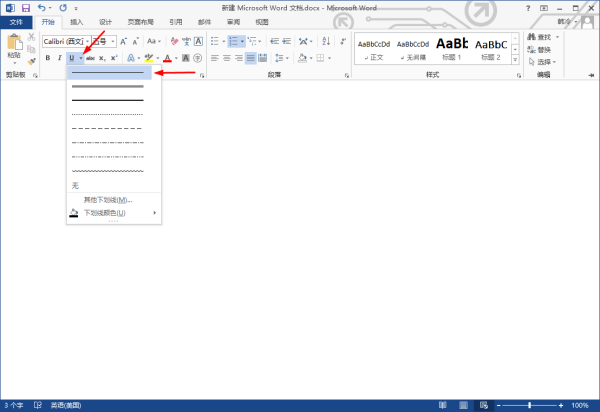Viewport: 600px width, 412px height.
Task: Click the Replace button
Action: pyautogui.click(x=540, y=50)
